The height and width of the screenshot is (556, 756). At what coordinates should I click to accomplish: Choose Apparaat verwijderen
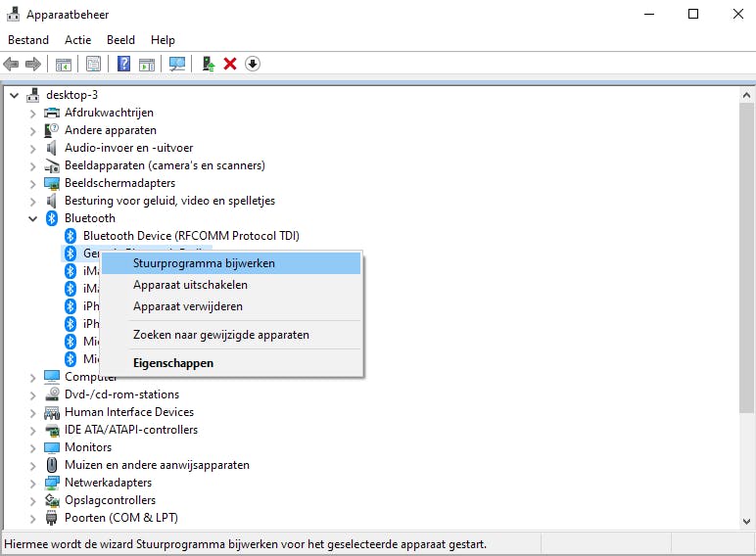point(231,306)
